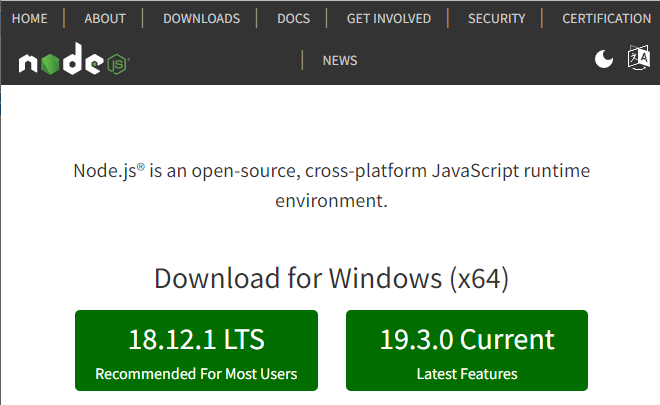Toggle dark mode with the moon icon
Screen dimensions: 660x405
point(604,60)
